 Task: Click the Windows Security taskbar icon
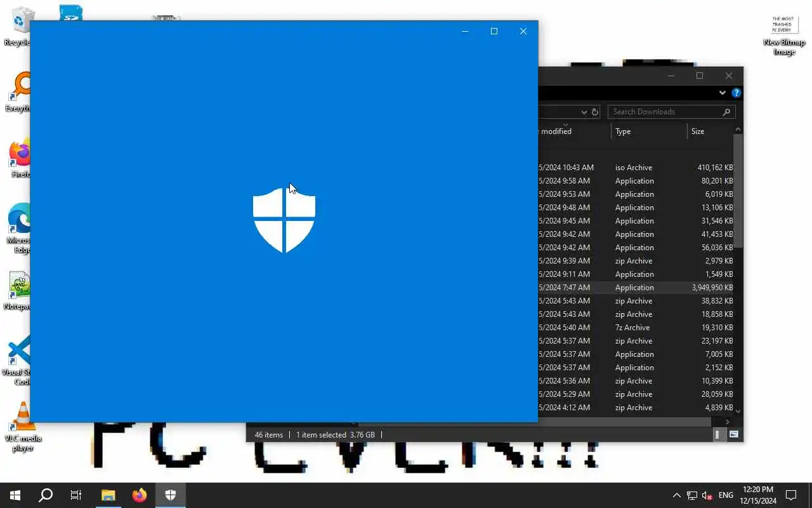click(170, 495)
